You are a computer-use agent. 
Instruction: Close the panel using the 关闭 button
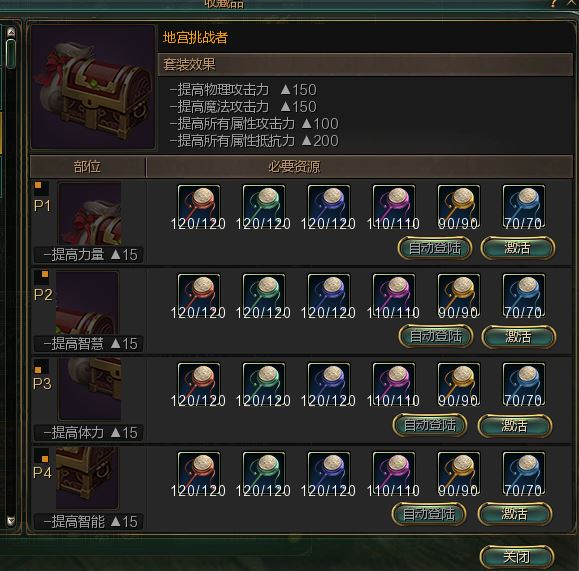(x=517, y=557)
